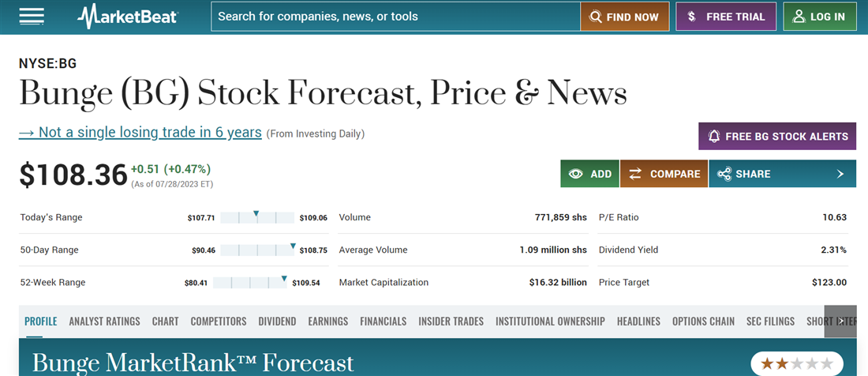Click the MarketRank star rating
The width and height of the screenshot is (868, 376).
pos(796,363)
